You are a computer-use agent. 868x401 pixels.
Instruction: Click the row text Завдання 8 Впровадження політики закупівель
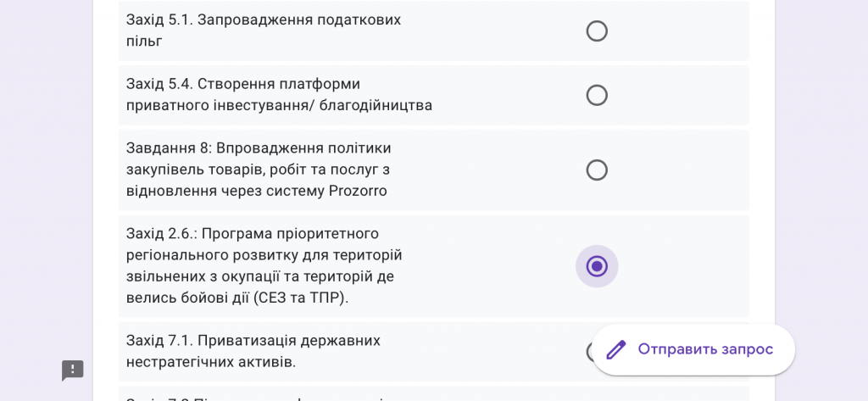point(262,170)
